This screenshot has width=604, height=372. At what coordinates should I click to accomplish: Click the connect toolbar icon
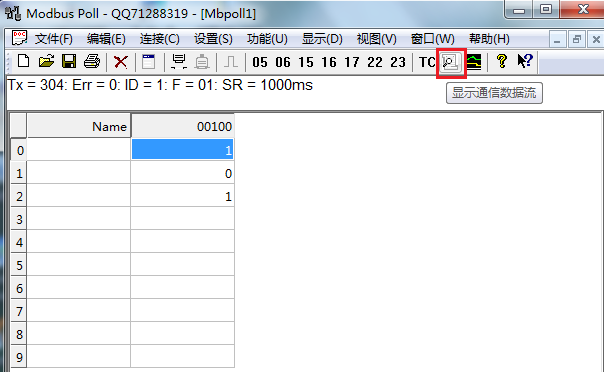[x=179, y=62]
